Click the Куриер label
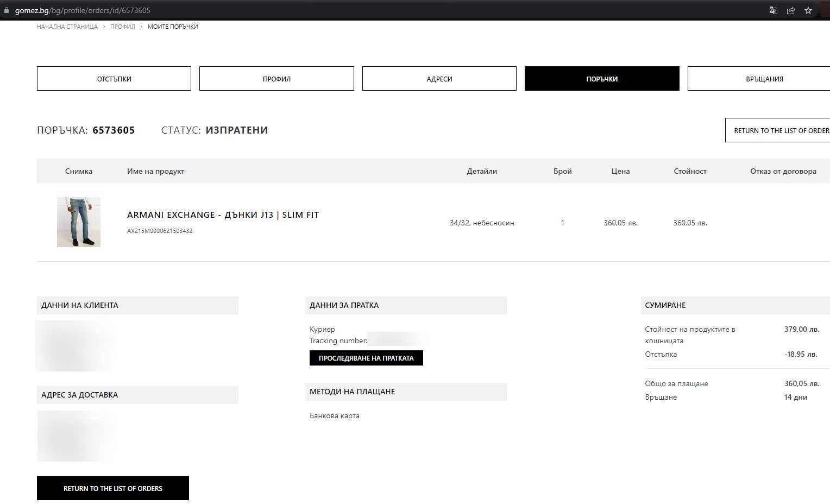 coord(322,329)
